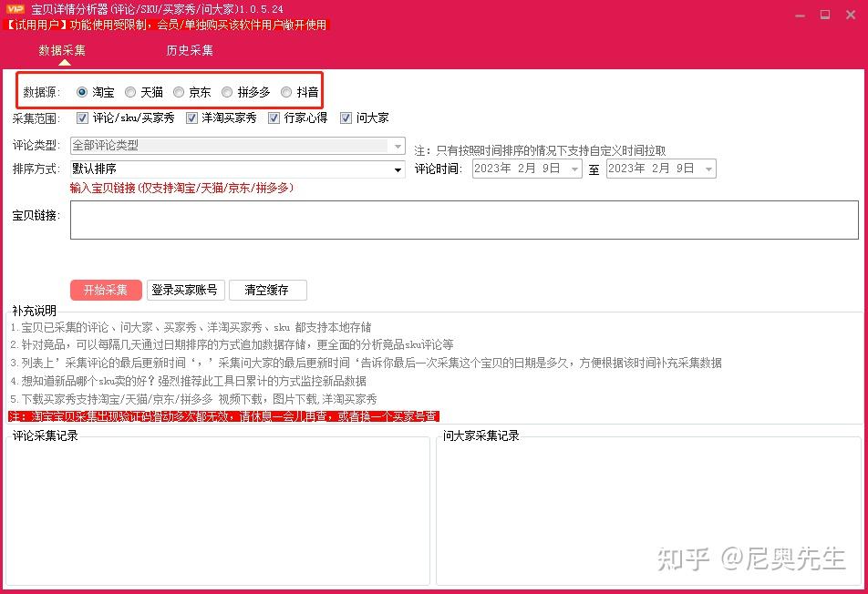Pick the 抖音 data source option
This screenshot has height=594, width=868.
click(x=286, y=92)
